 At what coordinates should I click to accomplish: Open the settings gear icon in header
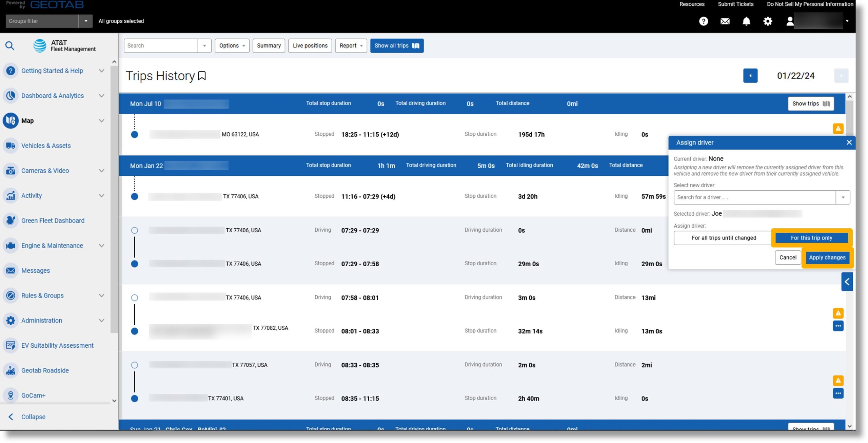(x=768, y=21)
